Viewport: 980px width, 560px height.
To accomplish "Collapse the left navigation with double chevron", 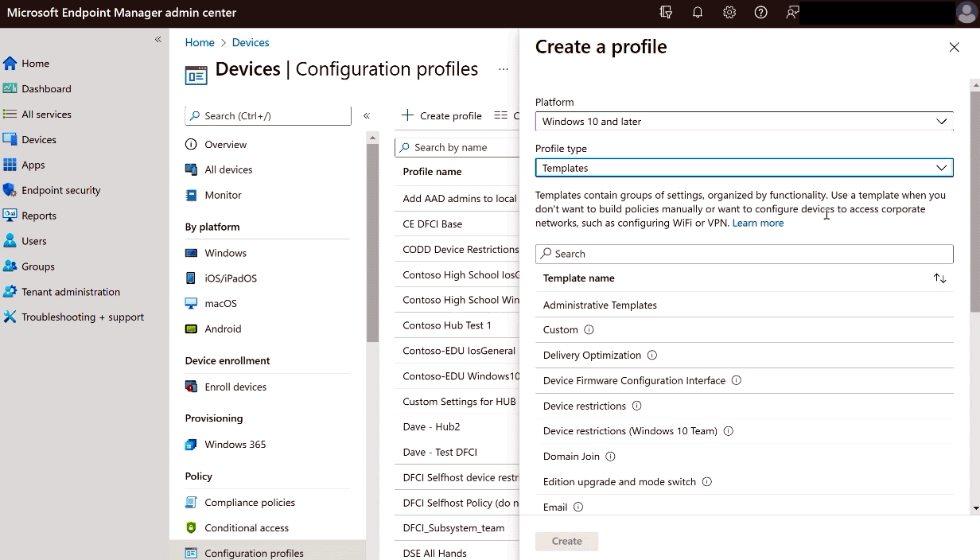I will click(157, 39).
